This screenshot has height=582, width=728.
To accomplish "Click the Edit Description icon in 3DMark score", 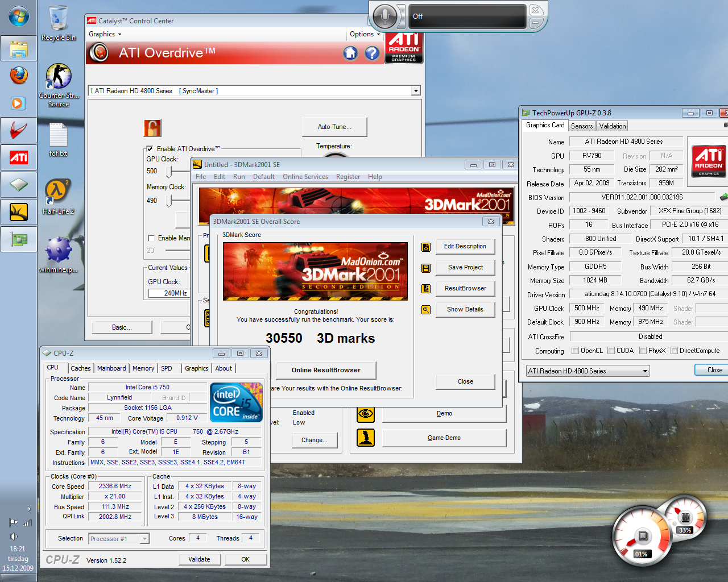I will 425,247.
